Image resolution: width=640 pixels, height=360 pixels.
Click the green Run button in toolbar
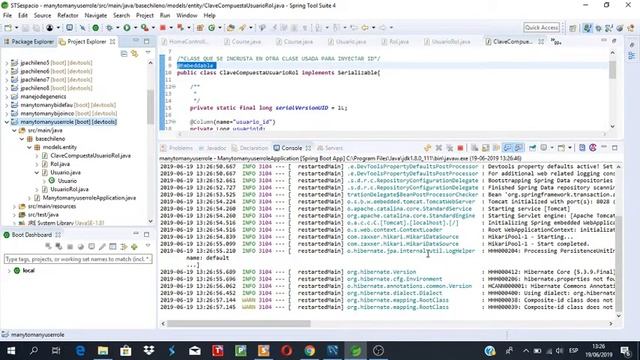pyautogui.click(x=127, y=28)
